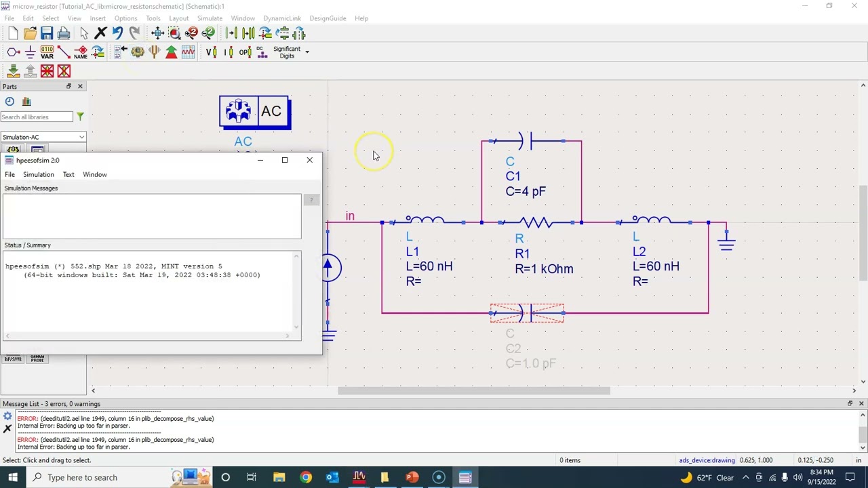Open the DesignGuide menu
This screenshot has height=488, width=868.
pyautogui.click(x=328, y=18)
